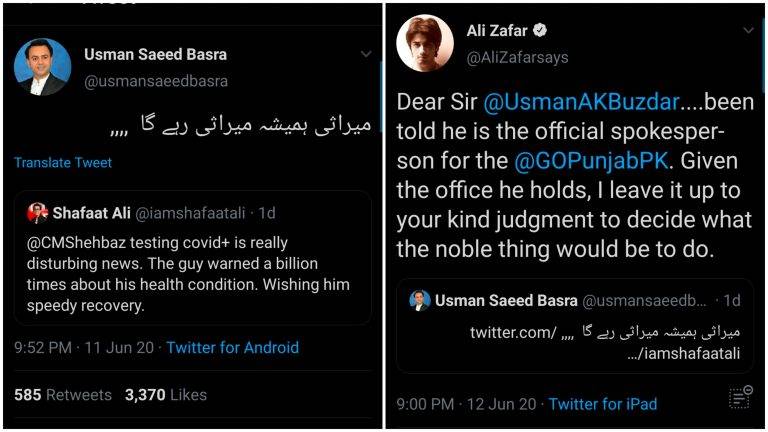Click the thread icon near Twitter for iPad
768x432 pixels.
(740, 397)
